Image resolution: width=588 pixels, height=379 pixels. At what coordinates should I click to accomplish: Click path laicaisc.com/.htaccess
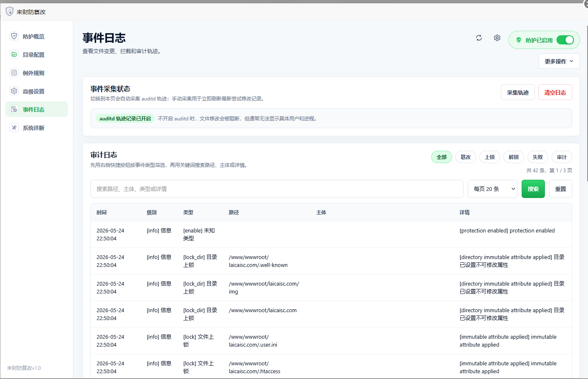[255, 367]
